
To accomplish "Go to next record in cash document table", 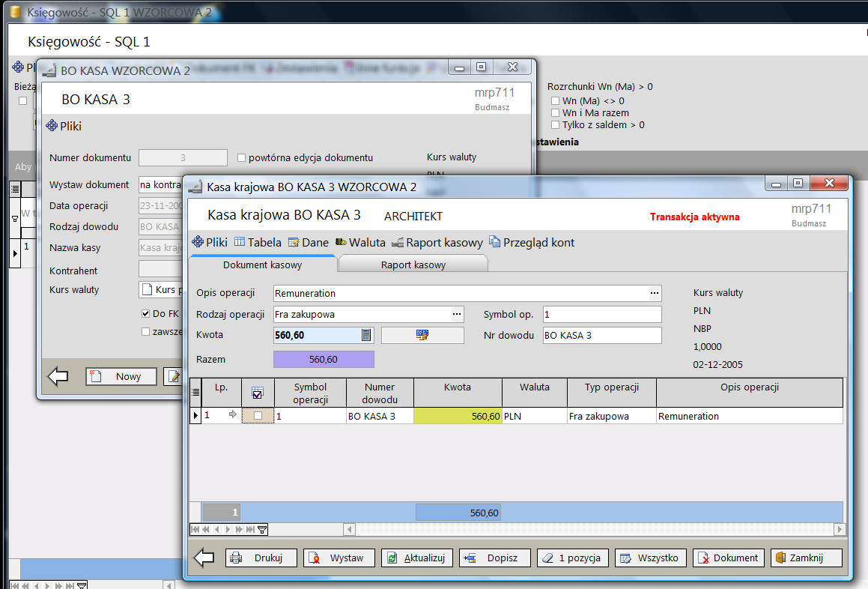I will pyautogui.click(x=228, y=529).
